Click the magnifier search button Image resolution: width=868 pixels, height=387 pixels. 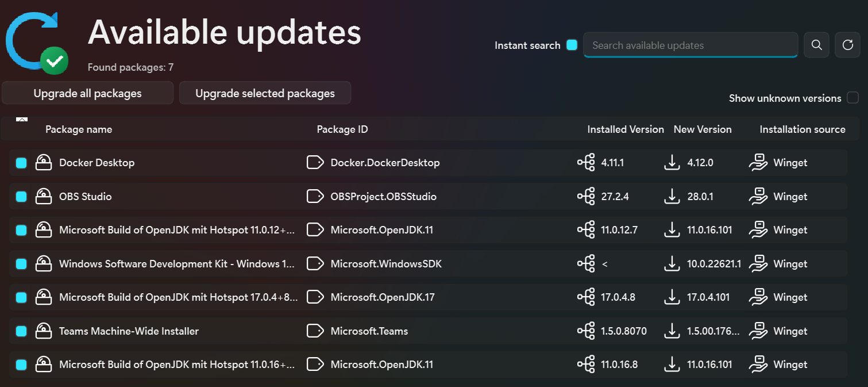(x=816, y=45)
